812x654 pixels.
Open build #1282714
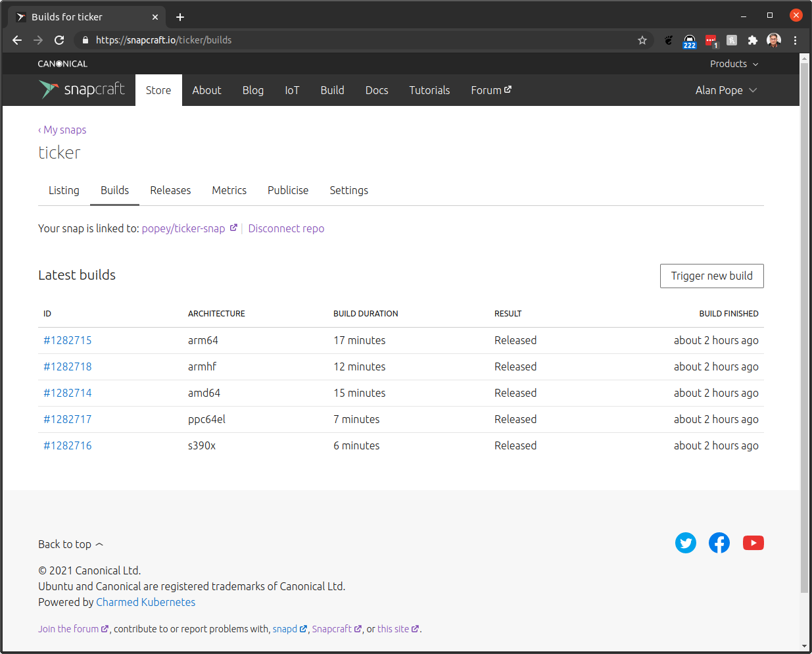(68, 393)
